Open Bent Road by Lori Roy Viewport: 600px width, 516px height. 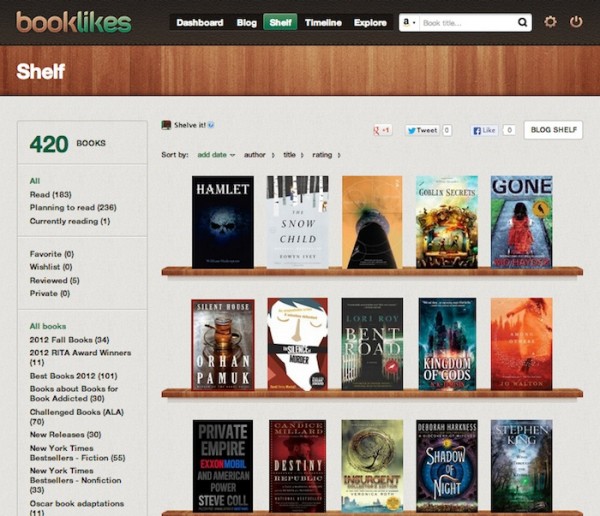372,345
